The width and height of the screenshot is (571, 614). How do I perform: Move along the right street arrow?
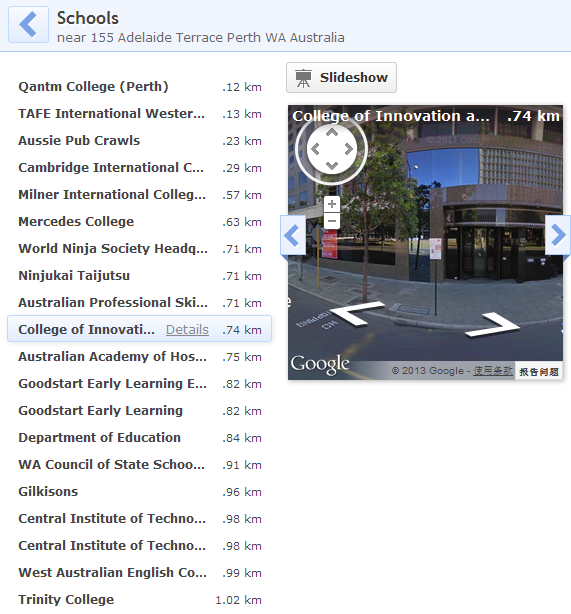click(x=493, y=325)
